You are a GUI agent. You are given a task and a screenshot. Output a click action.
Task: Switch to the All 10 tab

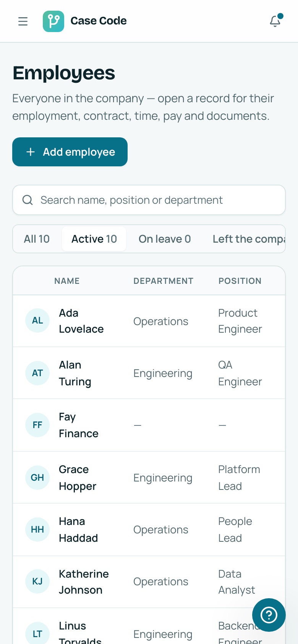pyautogui.click(x=37, y=239)
